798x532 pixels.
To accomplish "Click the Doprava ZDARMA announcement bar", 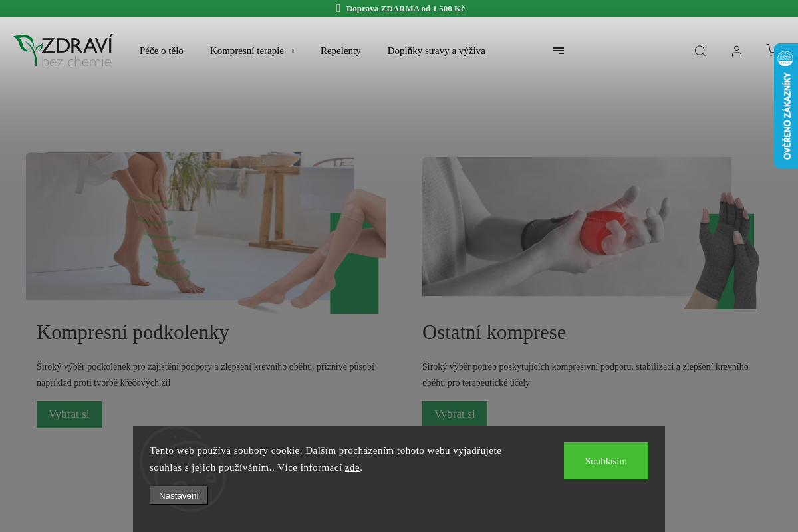I will coord(399,8).
